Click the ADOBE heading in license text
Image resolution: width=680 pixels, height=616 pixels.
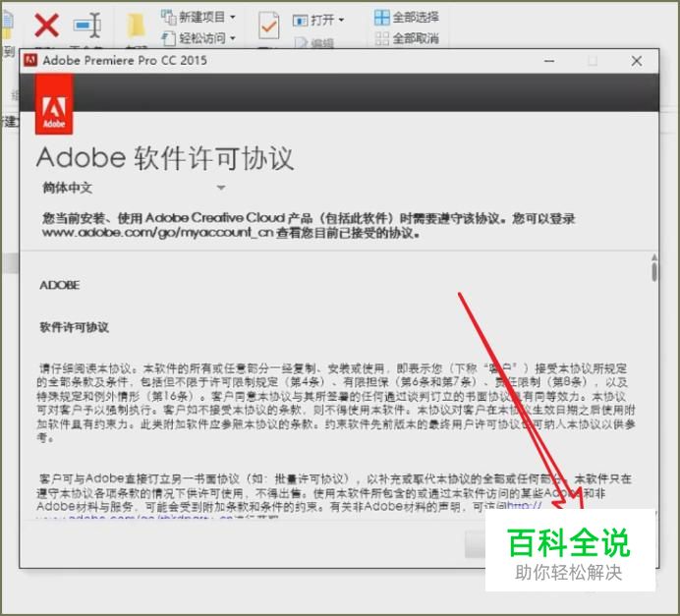(59, 285)
